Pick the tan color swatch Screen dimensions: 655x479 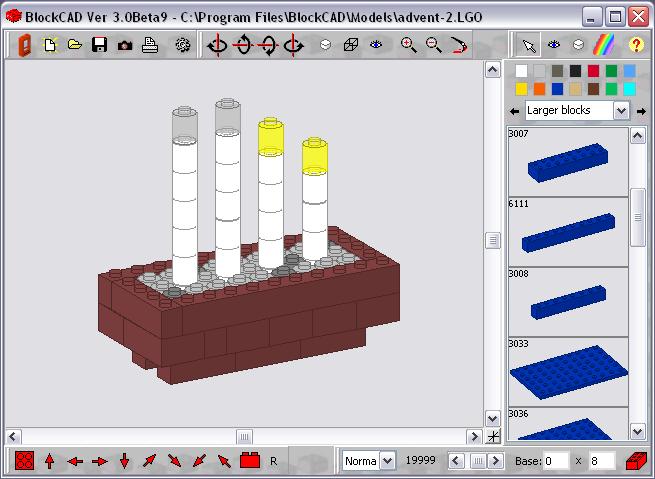[575, 89]
